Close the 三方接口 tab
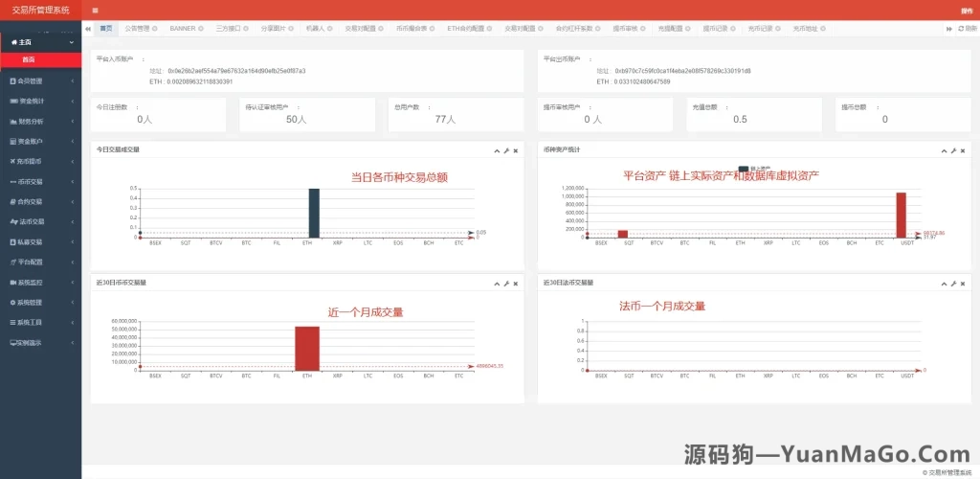The height and width of the screenshot is (479, 980). [x=246, y=29]
